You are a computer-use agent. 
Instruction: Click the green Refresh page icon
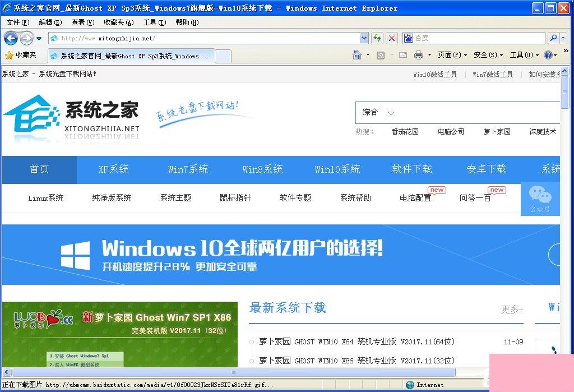click(x=377, y=38)
